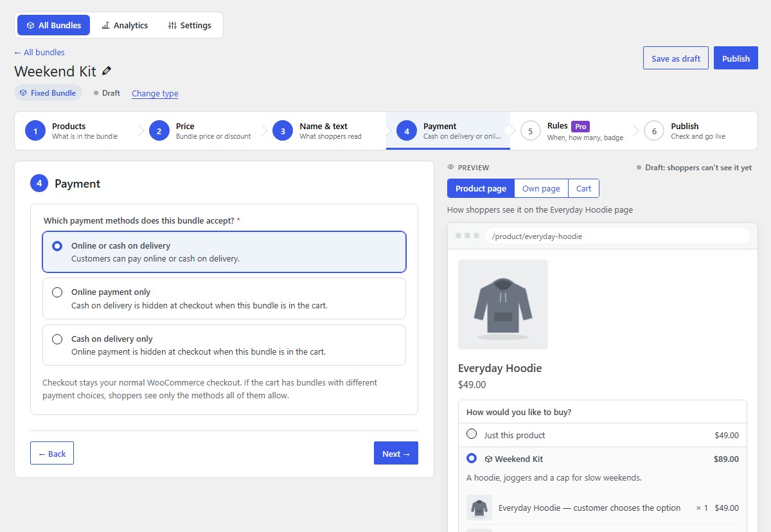This screenshot has height=532, width=771.
Task: Click the Next button
Action: point(396,453)
